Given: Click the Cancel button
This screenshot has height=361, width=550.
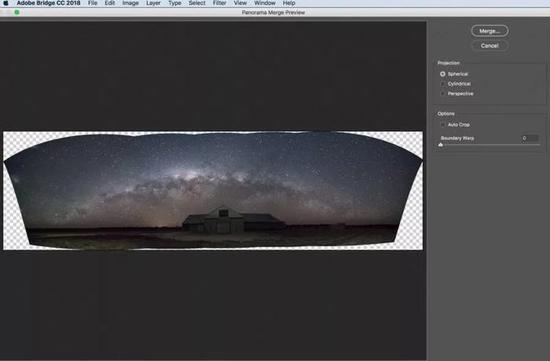Looking at the screenshot, I should 490,46.
